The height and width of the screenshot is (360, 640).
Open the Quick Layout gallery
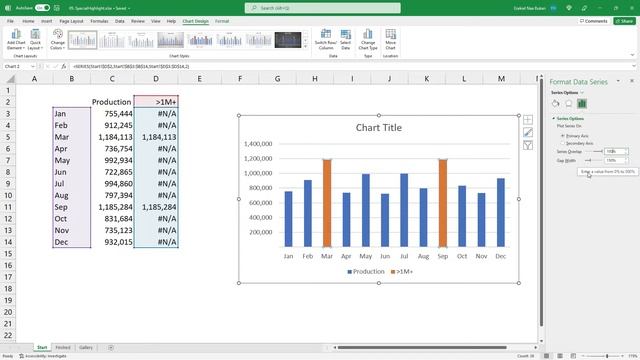pos(35,39)
